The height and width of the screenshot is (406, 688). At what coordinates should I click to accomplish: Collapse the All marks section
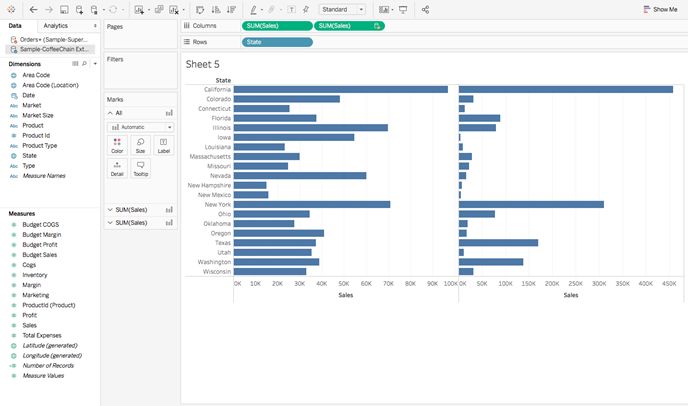(110, 113)
